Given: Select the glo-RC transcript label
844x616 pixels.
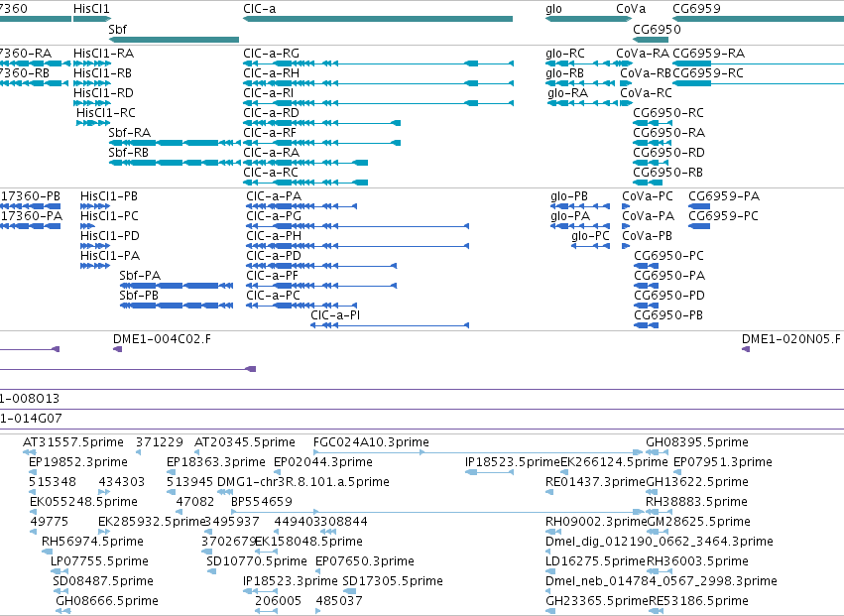Looking at the screenshot, I should point(564,54).
